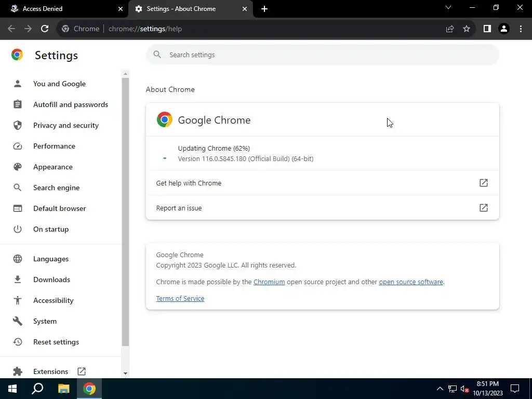Image resolution: width=532 pixels, height=399 pixels.
Task: Open the notification center icon
Action: point(515,389)
